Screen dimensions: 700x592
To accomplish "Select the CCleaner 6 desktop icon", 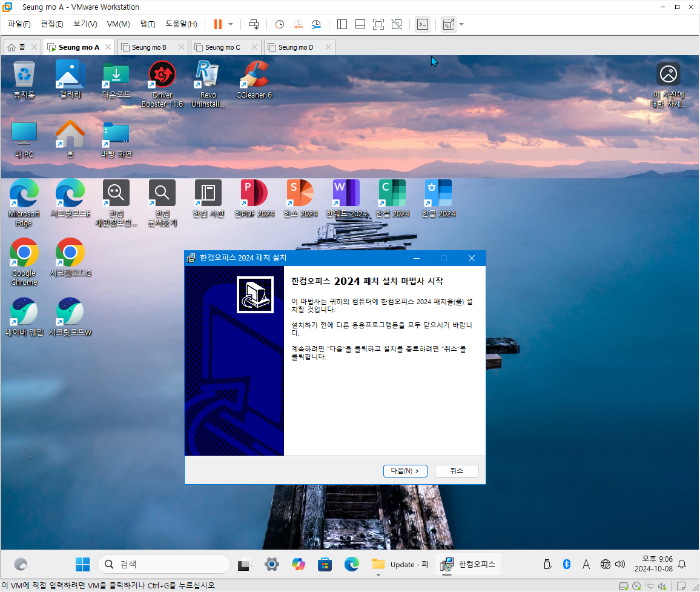I will tap(254, 80).
